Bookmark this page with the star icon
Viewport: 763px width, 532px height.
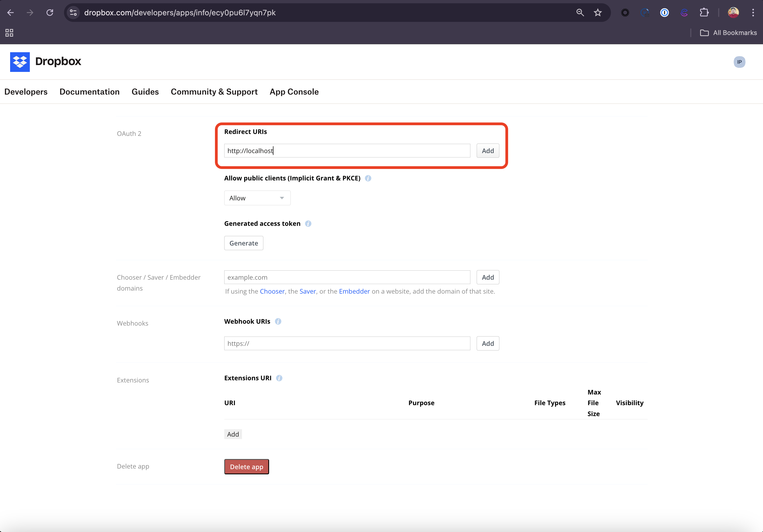point(598,13)
